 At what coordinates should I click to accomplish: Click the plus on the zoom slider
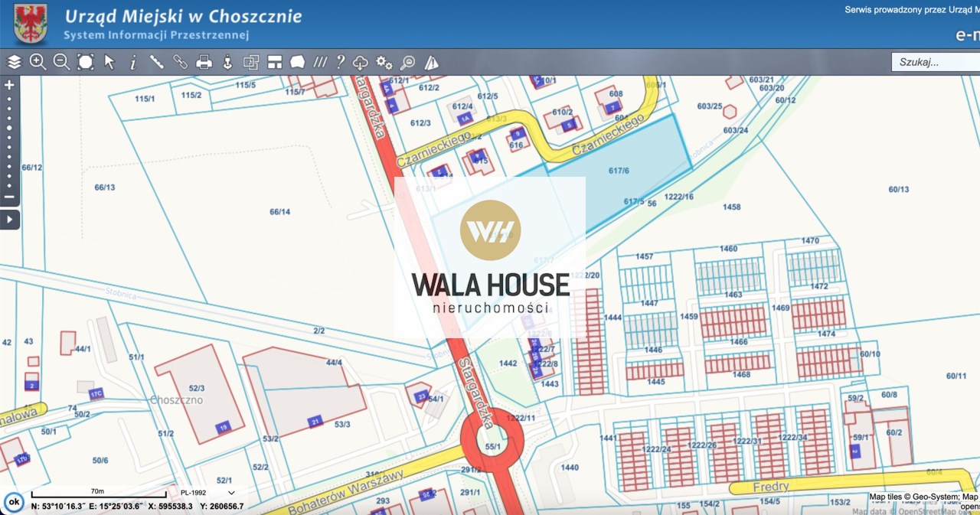[x=9, y=85]
